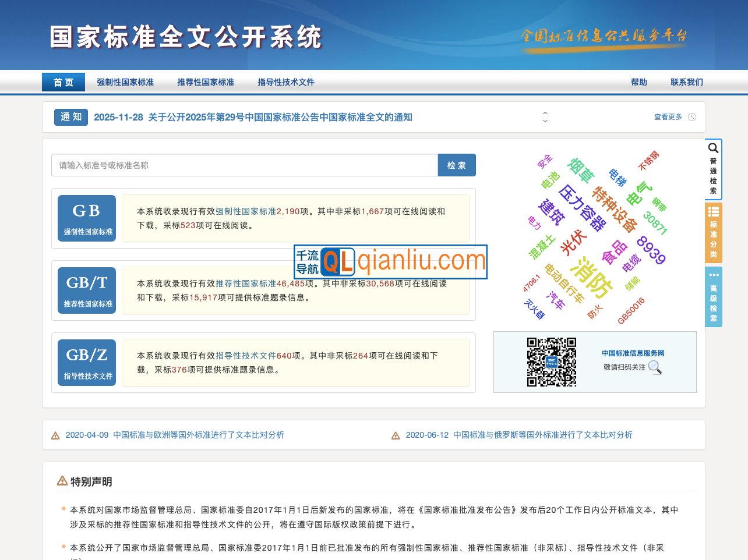Select the 普通检索 magnifier icon in sidebar
The height and width of the screenshot is (560, 748).
click(713, 149)
